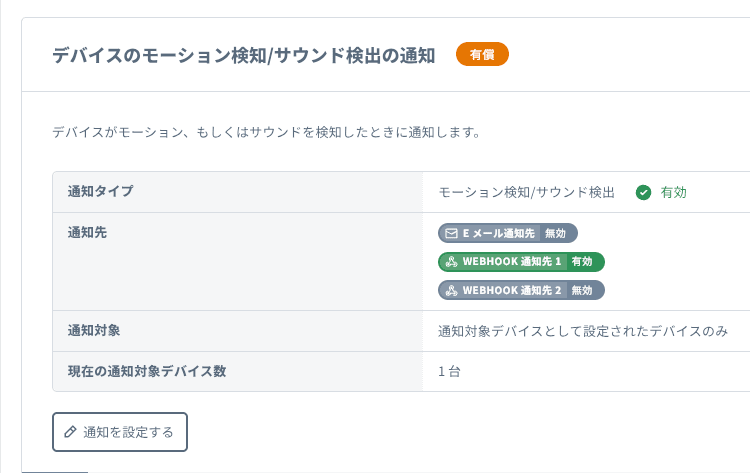Click the green checkmark icon beside 有効
Screen dimensions: 750x473
pos(643,192)
